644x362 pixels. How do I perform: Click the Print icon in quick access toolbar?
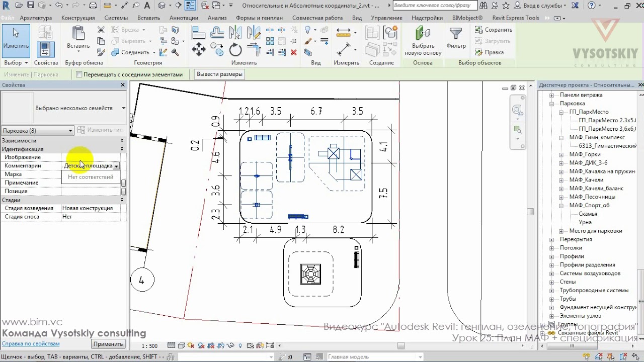pos(93,6)
